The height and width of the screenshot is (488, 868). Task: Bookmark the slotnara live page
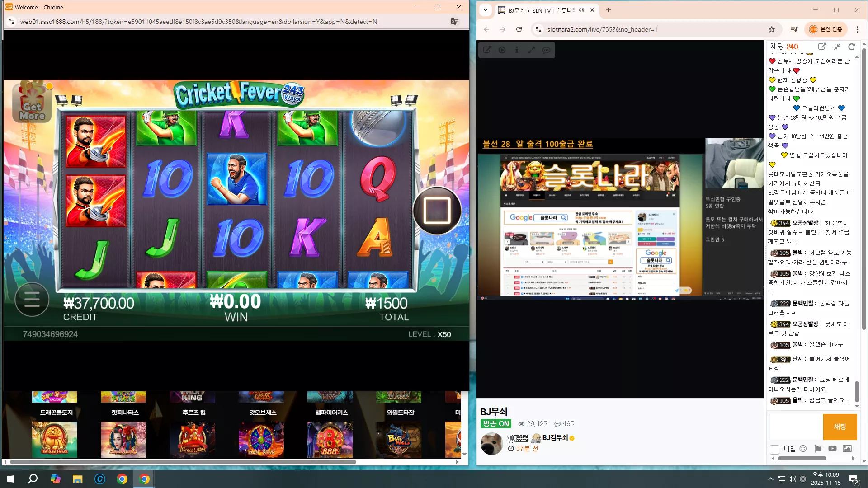(772, 29)
